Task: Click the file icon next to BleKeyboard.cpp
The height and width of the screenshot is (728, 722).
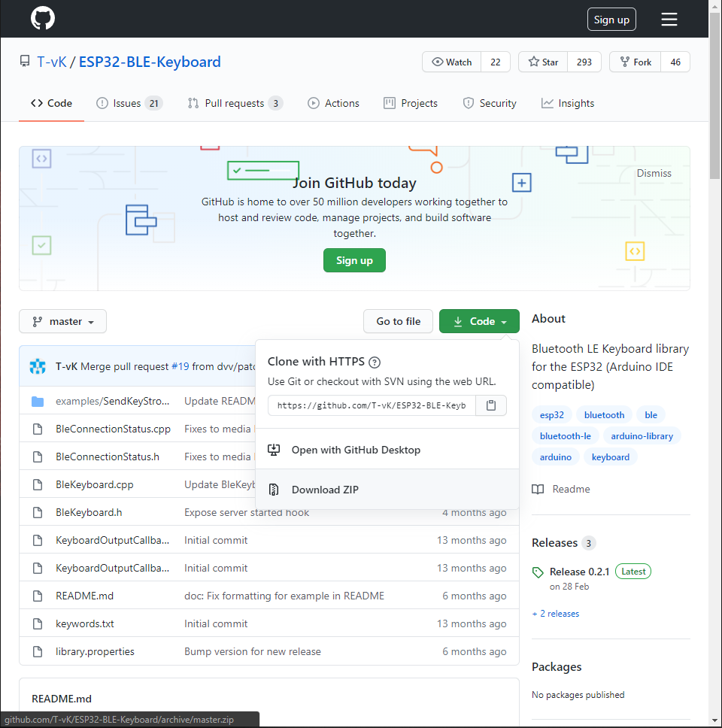Action: [x=38, y=485]
